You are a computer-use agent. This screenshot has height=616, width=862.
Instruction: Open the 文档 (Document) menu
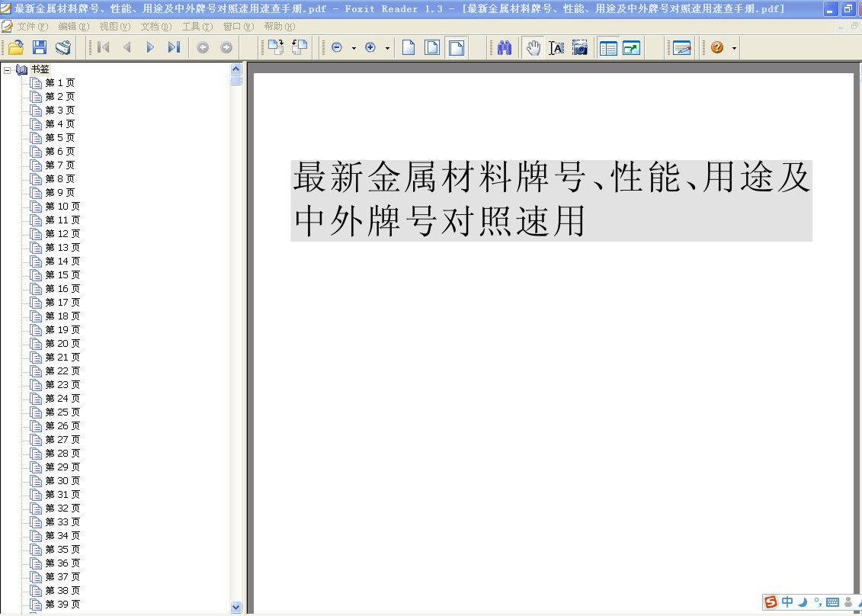156,27
